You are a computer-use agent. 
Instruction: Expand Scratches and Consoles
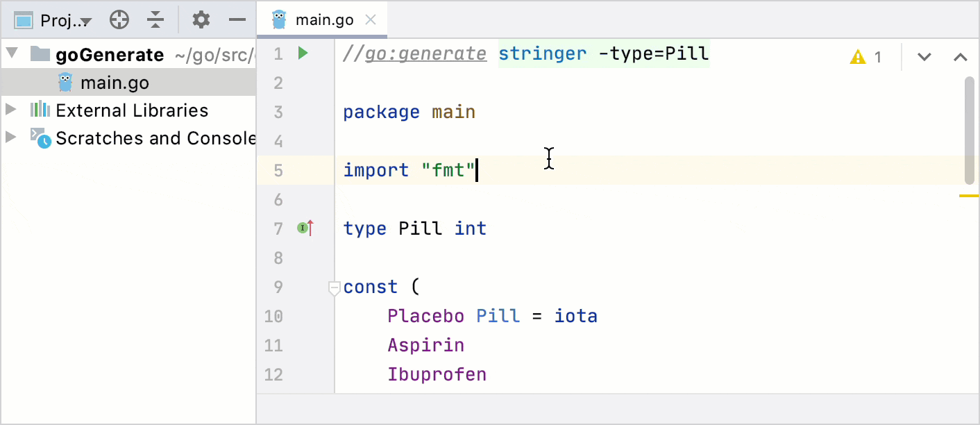(11, 137)
